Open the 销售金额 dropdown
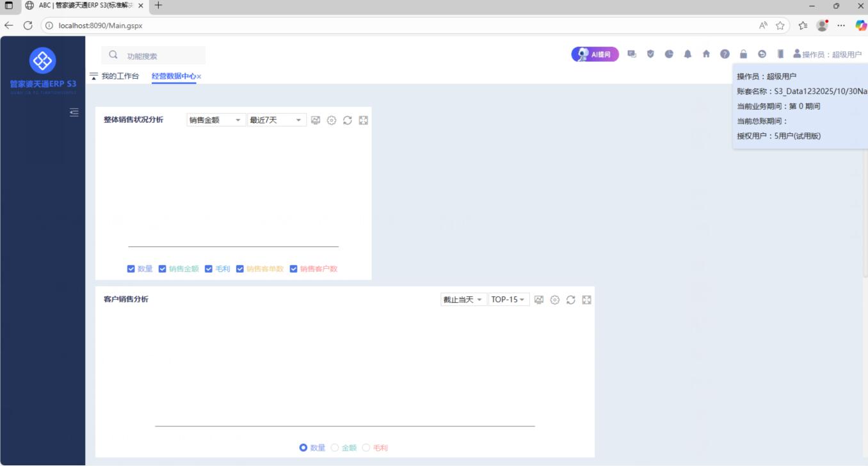868x466 pixels. pyautogui.click(x=216, y=120)
